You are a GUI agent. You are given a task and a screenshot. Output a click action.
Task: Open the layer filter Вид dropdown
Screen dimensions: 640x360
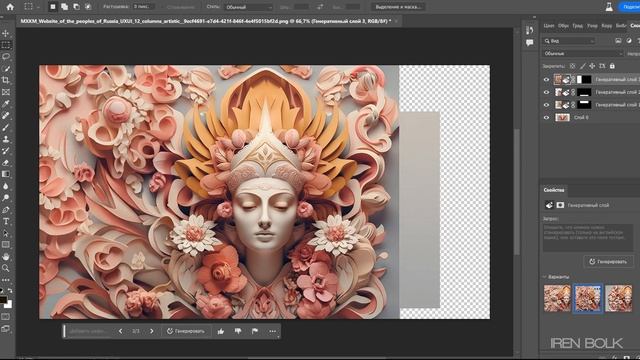point(569,41)
